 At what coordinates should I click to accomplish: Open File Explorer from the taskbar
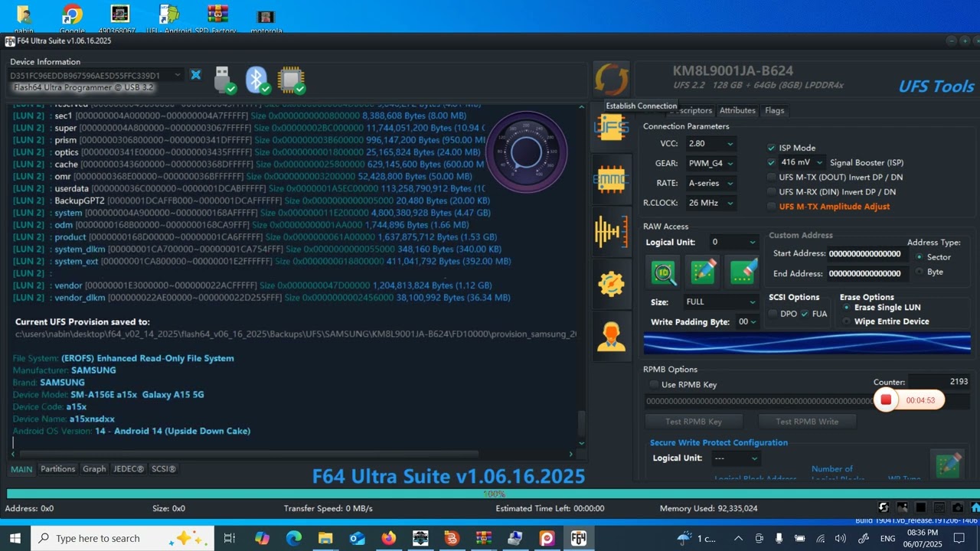[325, 538]
